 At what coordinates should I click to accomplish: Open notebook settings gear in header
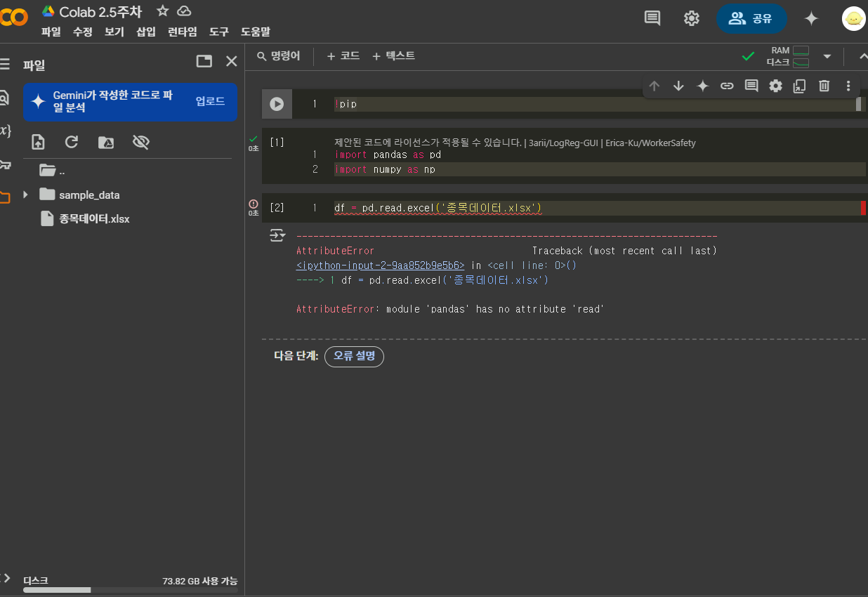[692, 18]
